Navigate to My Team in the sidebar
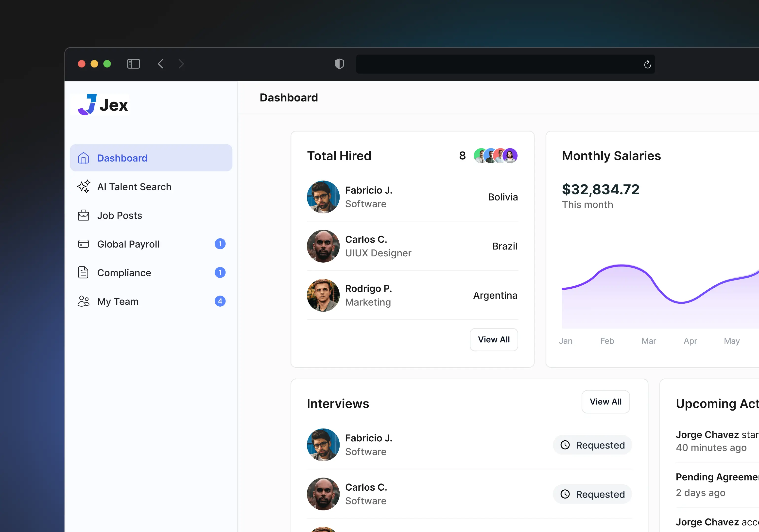Screen dimensions: 759x532 (118, 301)
